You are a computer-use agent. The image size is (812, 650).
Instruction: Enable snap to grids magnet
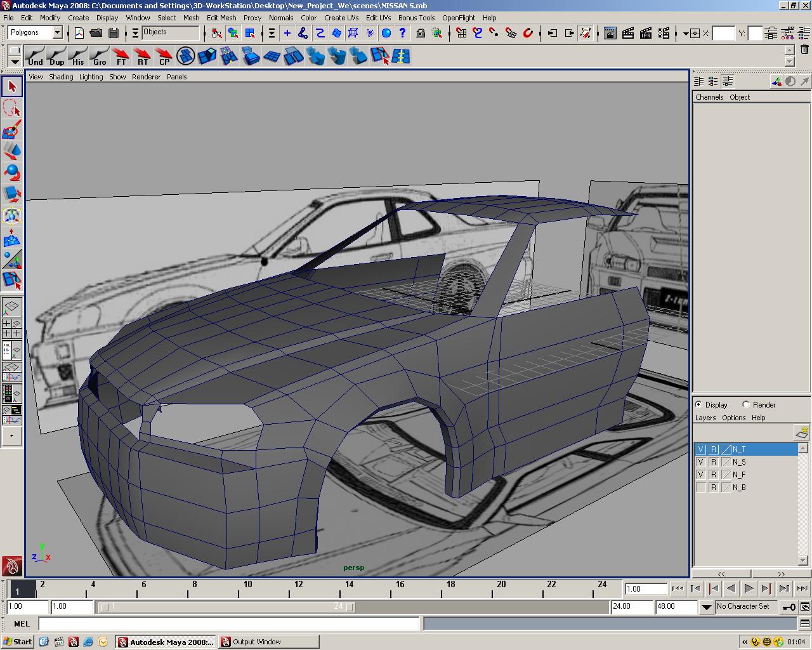pyautogui.click(x=461, y=33)
